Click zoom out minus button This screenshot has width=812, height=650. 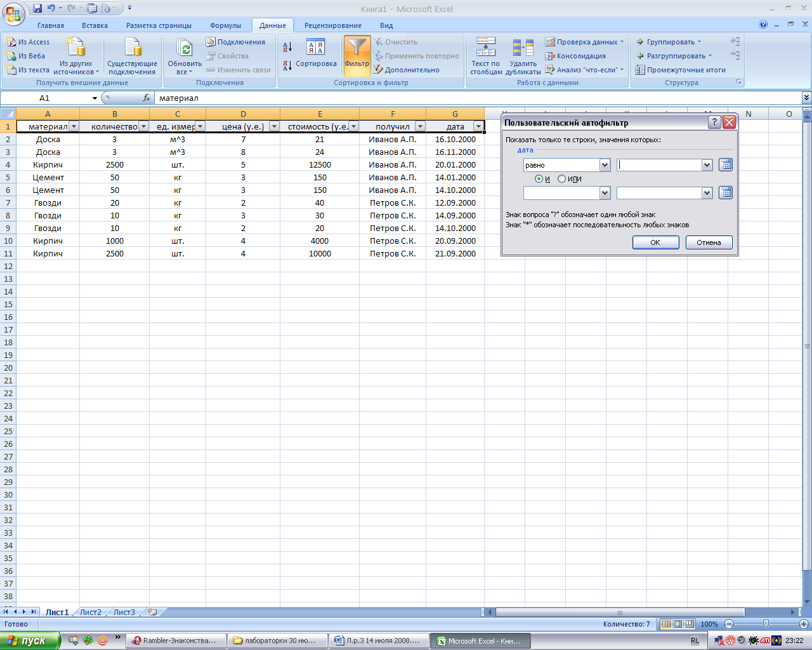pos(729,624)
